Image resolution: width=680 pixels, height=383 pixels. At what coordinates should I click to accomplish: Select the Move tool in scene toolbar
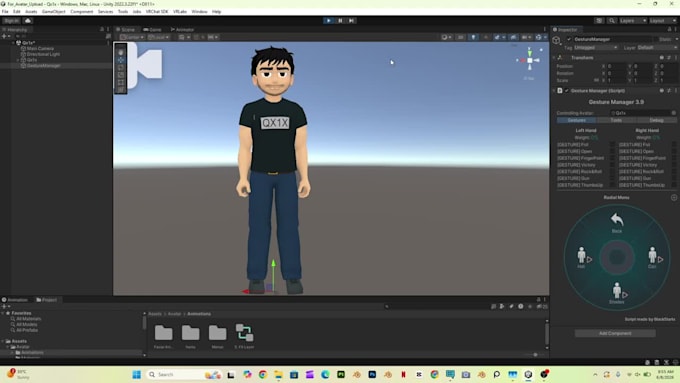[x=121, y=60]
